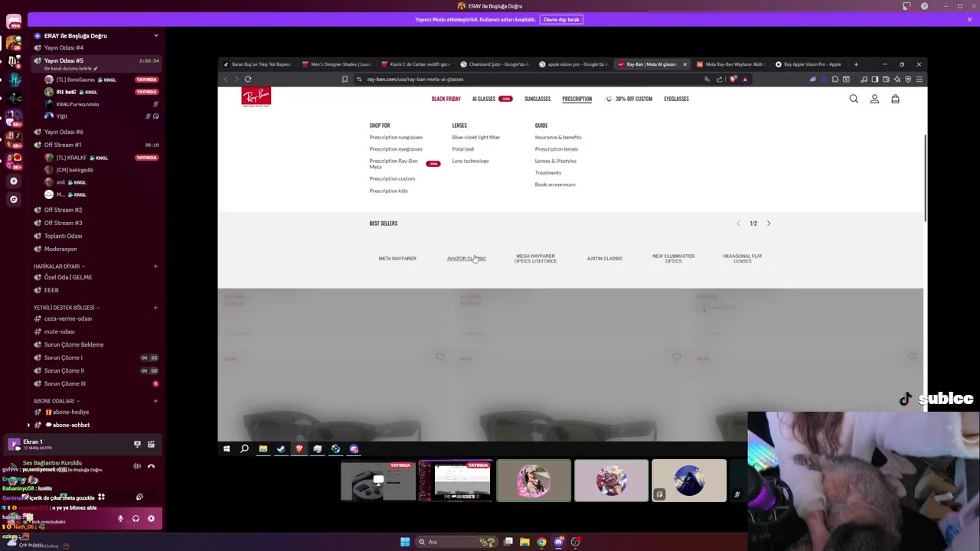Click the Blue-violet light filter link
980x551 pixels.
pyautogui.click(x=476, y=137)
